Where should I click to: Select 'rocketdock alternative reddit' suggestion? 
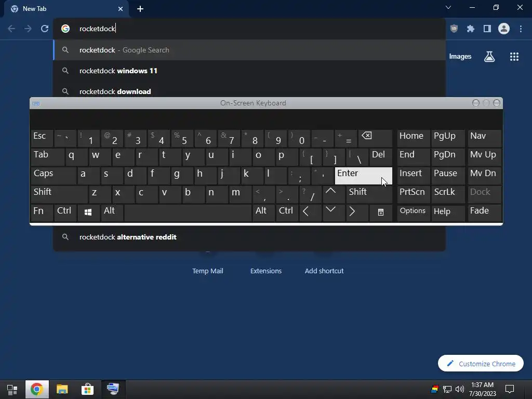point(249,237)
